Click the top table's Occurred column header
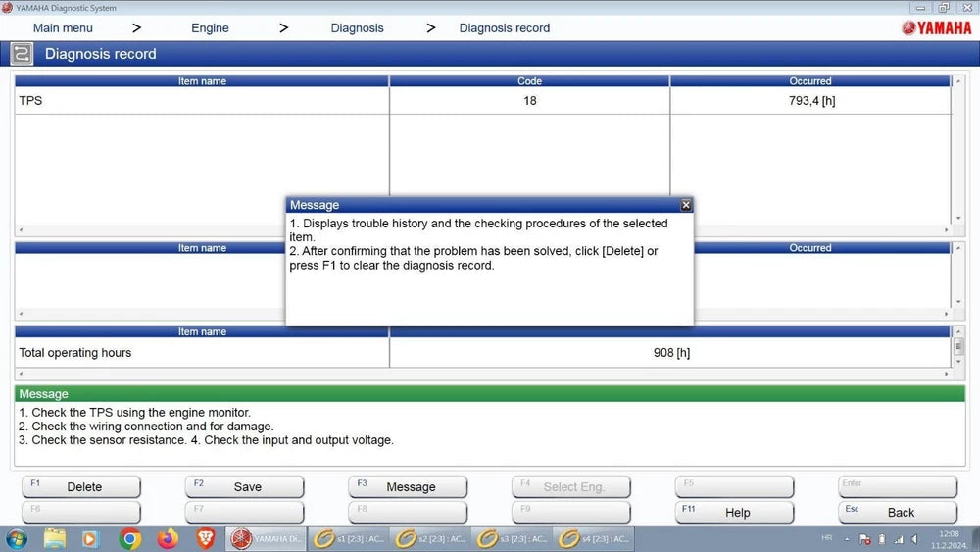The image size is (980, 552). (810, 81)
